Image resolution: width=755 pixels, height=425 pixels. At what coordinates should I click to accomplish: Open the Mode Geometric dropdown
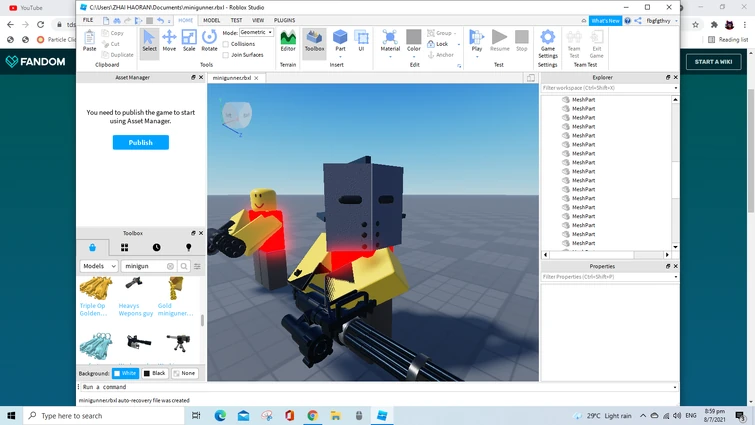(x=256, y=32)
